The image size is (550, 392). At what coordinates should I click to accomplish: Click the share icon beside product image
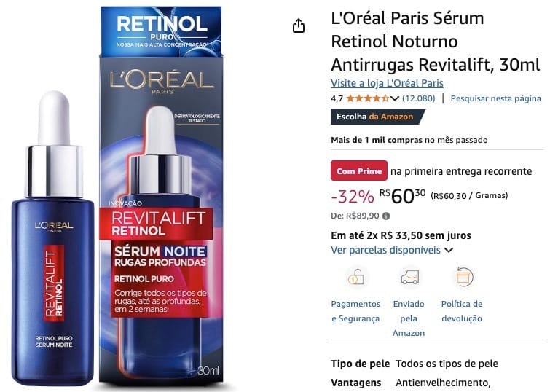click(299, 26)
